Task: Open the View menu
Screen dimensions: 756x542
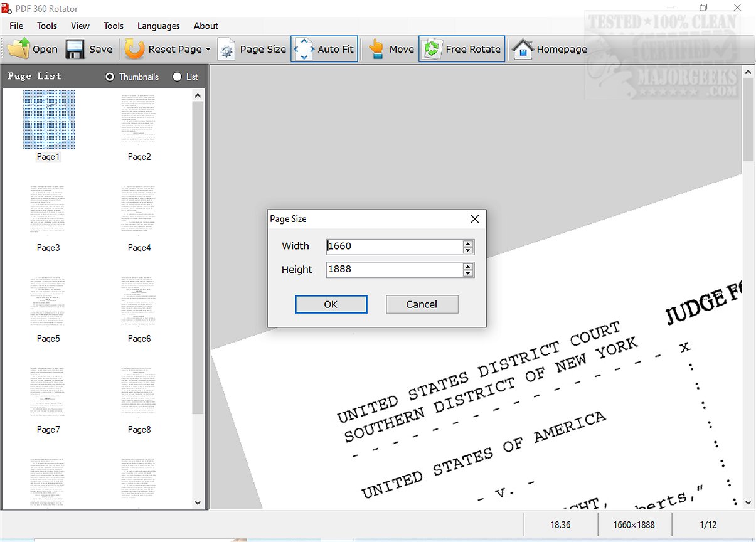Action: (x=80, y=26)
